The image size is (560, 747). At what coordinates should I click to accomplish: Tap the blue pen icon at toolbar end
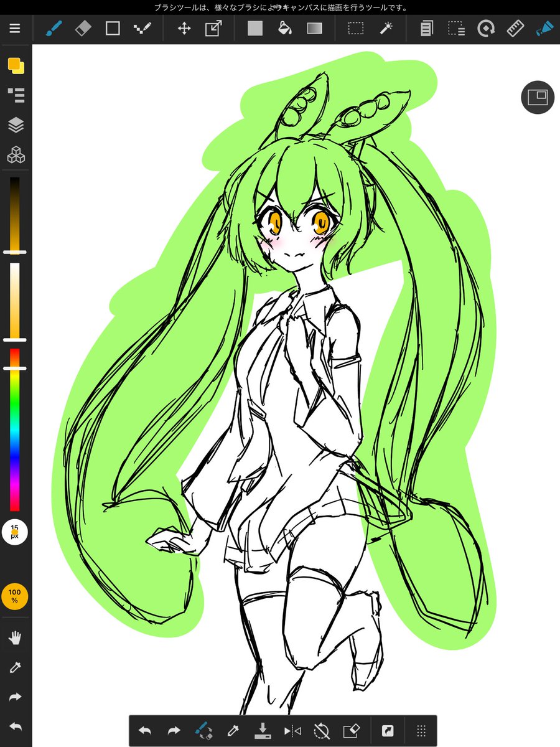[544, 29]
